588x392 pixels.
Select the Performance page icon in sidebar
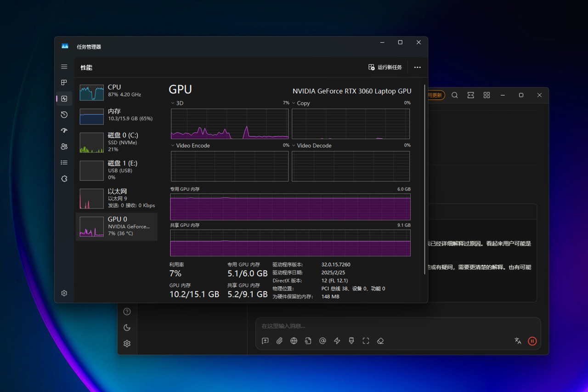(64, 98)
